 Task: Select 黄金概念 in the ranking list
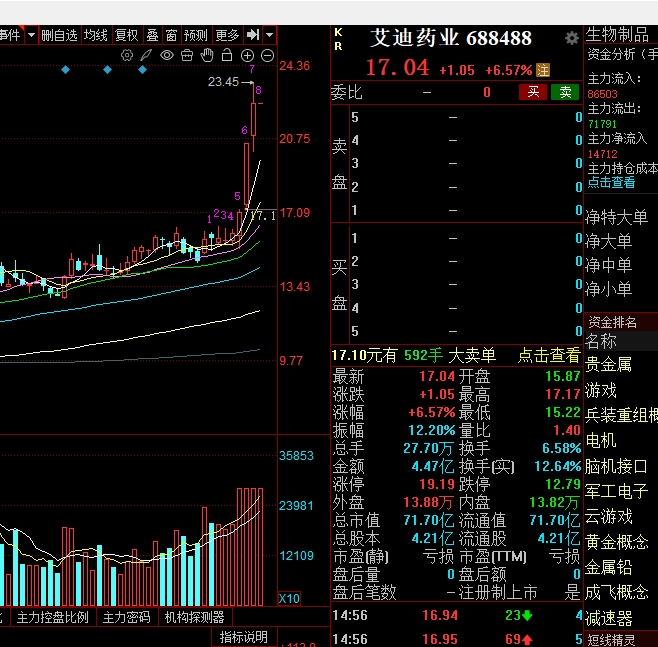616,542
